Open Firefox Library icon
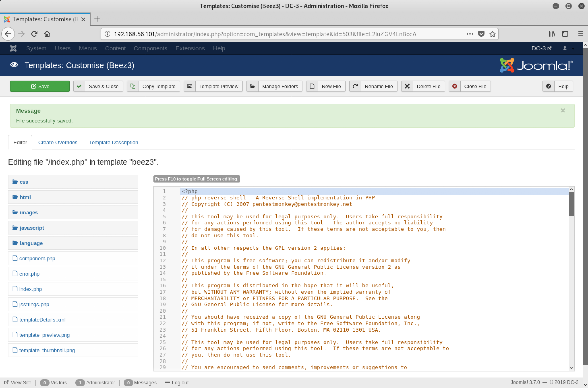588x388 pixels. coord(552,34)
